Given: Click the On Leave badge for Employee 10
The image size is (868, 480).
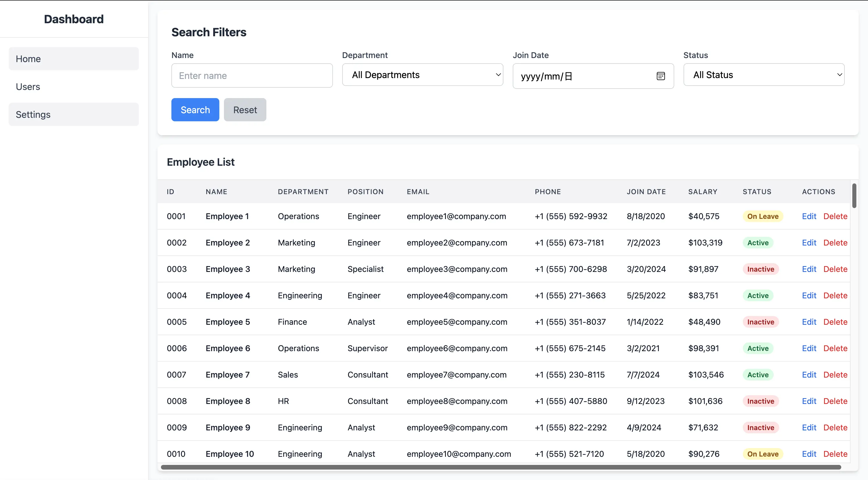Looking at the screenshot, I should [x=763, y=454].
